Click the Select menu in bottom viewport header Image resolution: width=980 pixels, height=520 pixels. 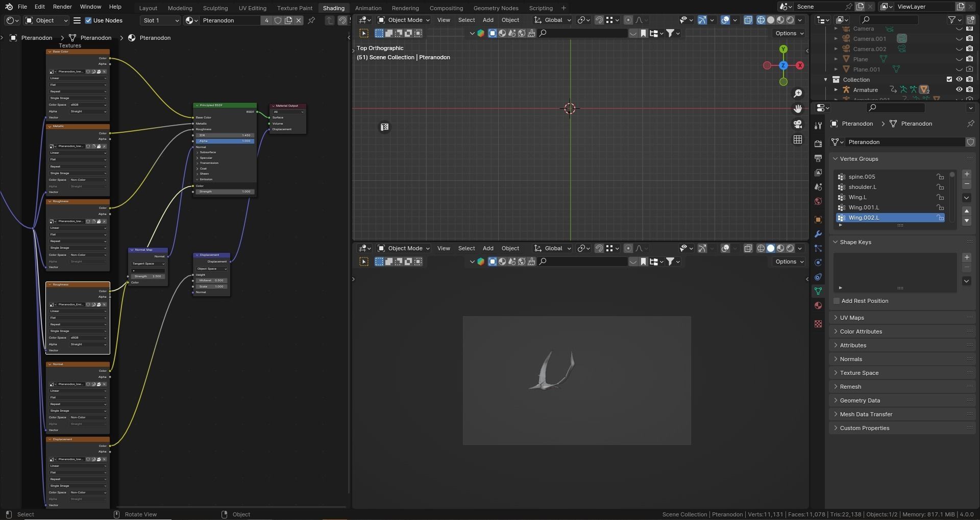467,248
